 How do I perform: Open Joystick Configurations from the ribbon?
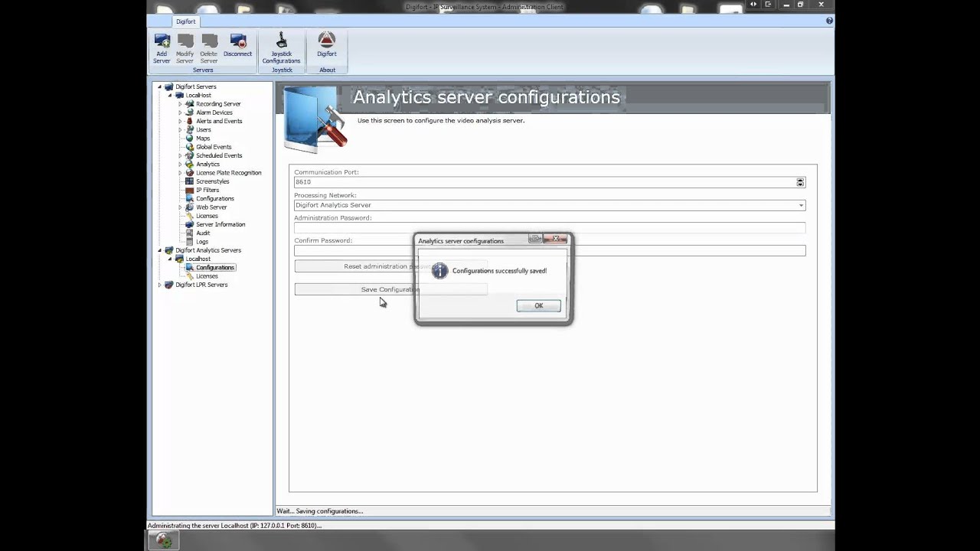click(281, 48)
